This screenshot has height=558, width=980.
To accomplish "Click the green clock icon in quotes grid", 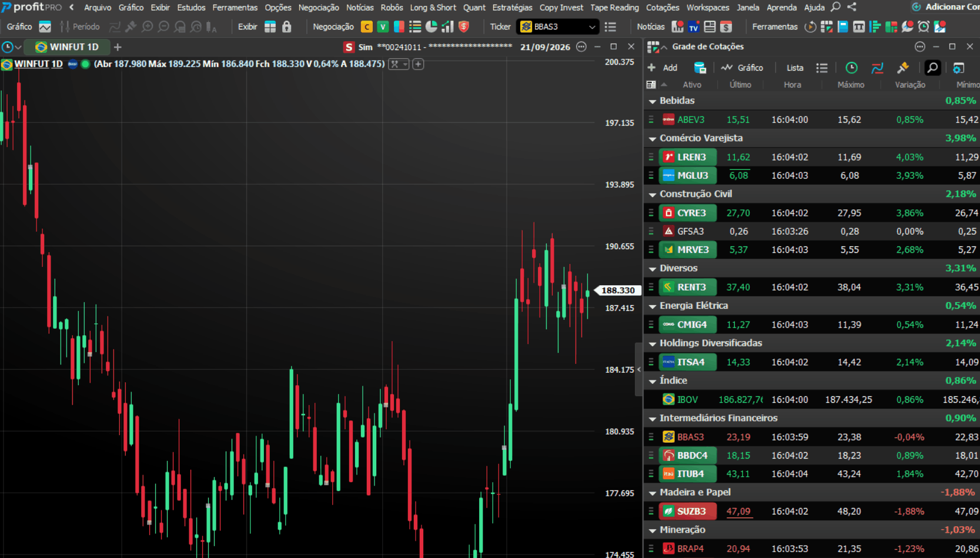I will click(x=851, y=68).
